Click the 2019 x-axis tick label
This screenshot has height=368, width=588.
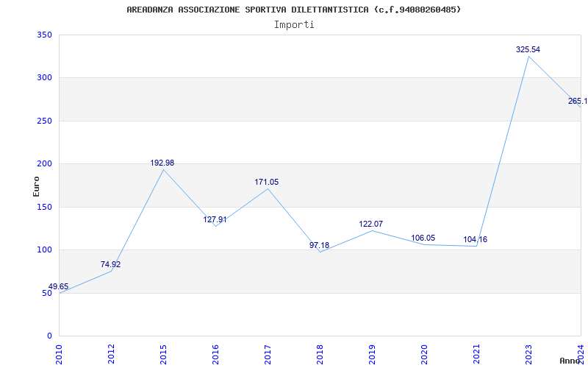(x=372, y=354)
